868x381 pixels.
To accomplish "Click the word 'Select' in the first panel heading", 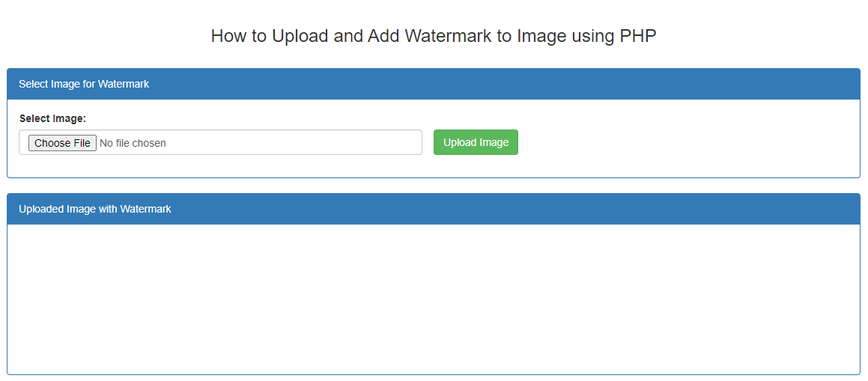I will pos(33,84).
